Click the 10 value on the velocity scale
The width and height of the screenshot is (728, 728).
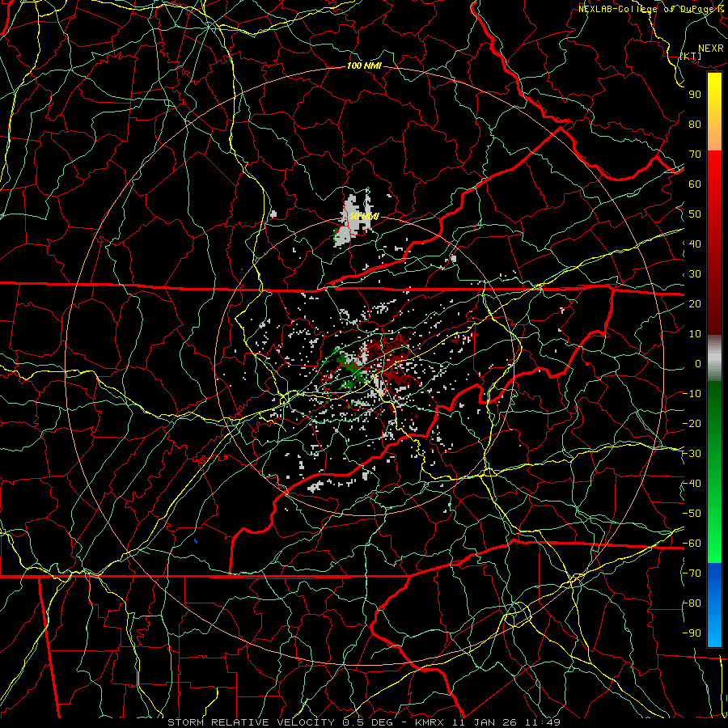695,334
